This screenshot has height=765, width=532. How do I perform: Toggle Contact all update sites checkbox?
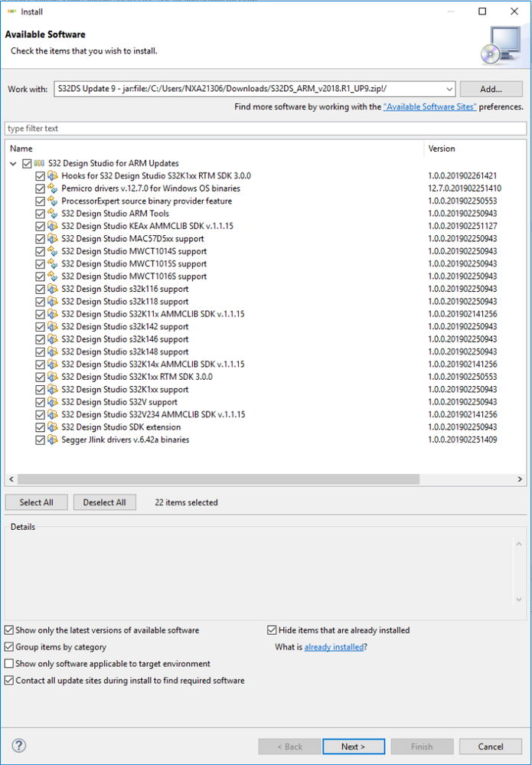click(8, 681)
